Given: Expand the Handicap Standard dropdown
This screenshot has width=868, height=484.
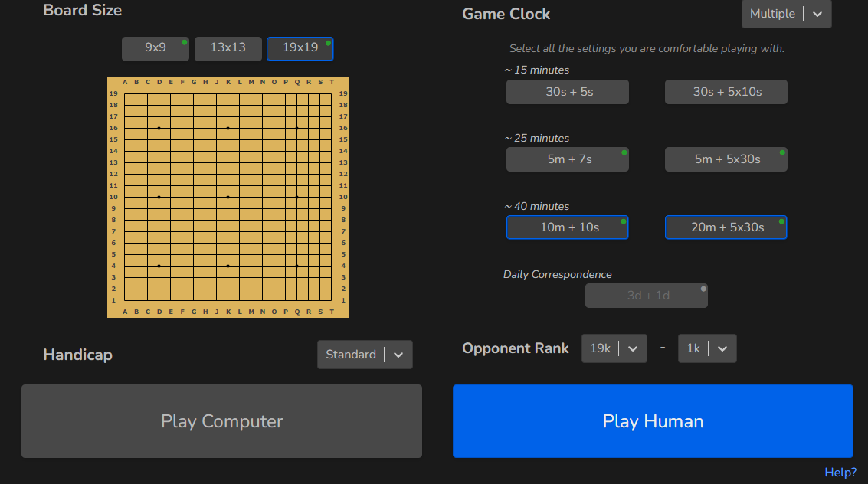Looking at the screenshot, I should [365, 355].
